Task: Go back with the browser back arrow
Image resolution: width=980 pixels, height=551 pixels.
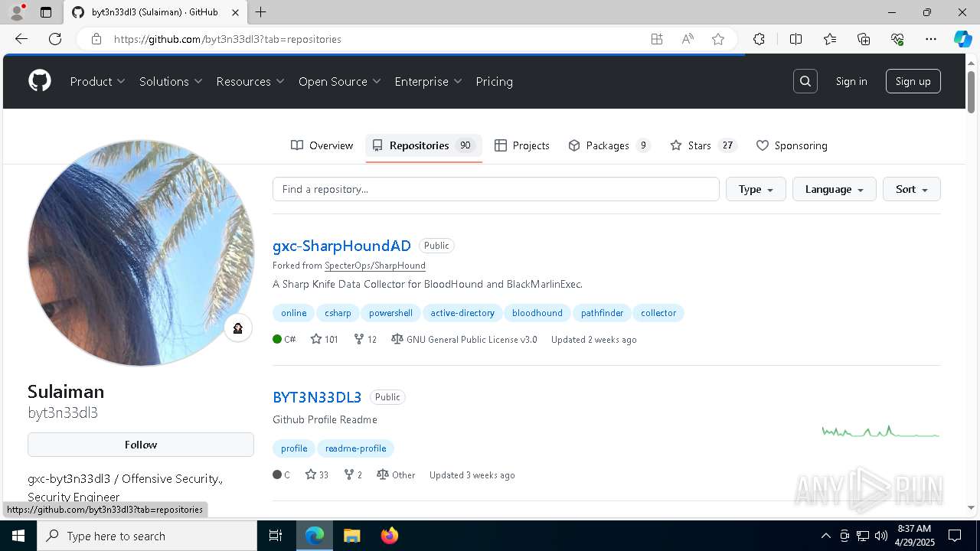Action: click(x=21, y=39)
